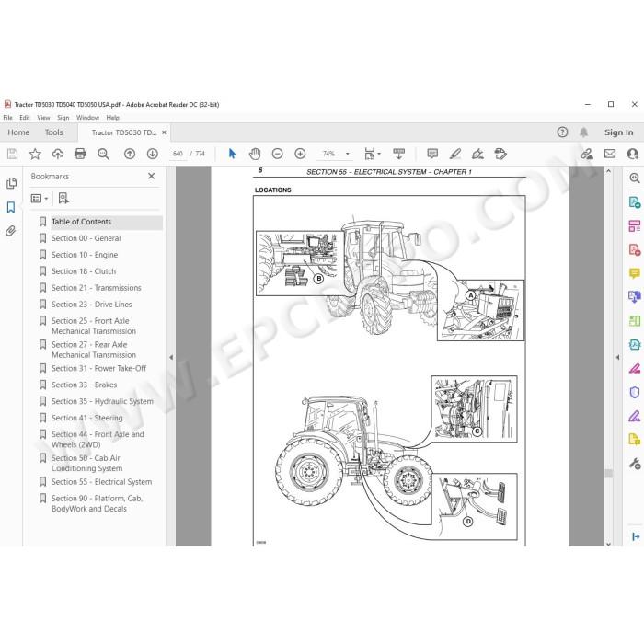Jump to Section 18 - Clutch bookmark

[x=84, y=271]
